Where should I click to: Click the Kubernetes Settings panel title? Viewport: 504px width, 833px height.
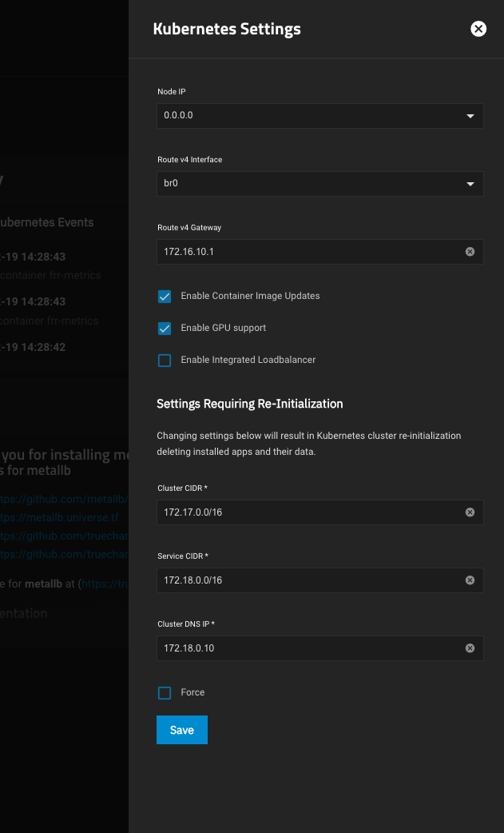227,30
